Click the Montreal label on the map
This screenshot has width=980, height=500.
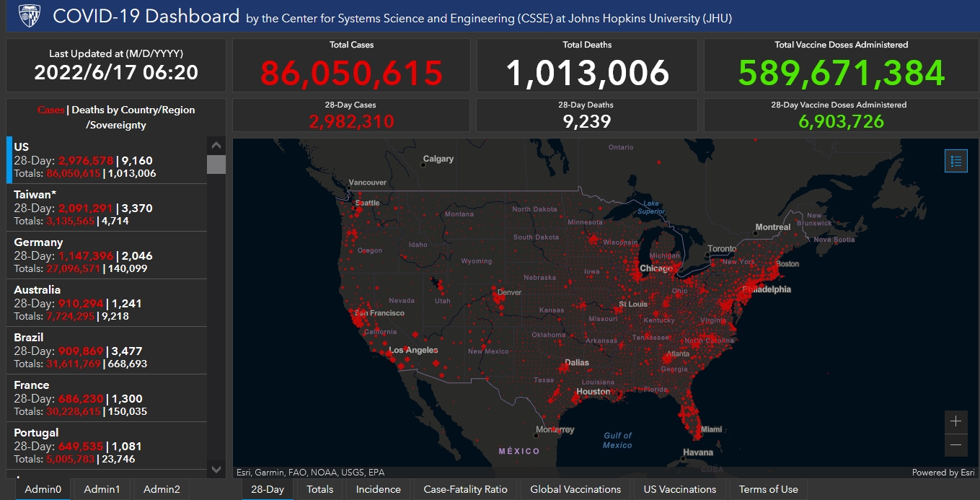(x=773, y=227)
